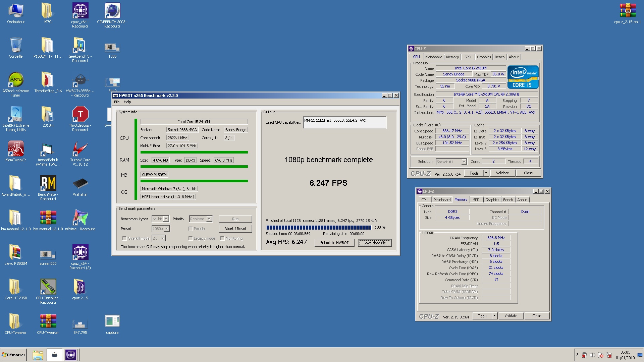
Task: Click the volume speaker tray icon
Action: point(592,355)
